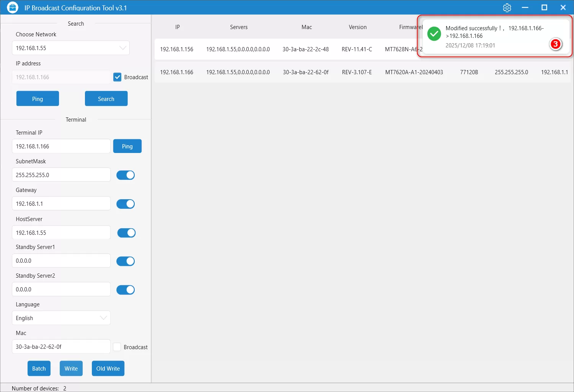Toggle off the SubnetMask switch
The height and width of the screenshot is (392, 574).
(x=126, y=175)
